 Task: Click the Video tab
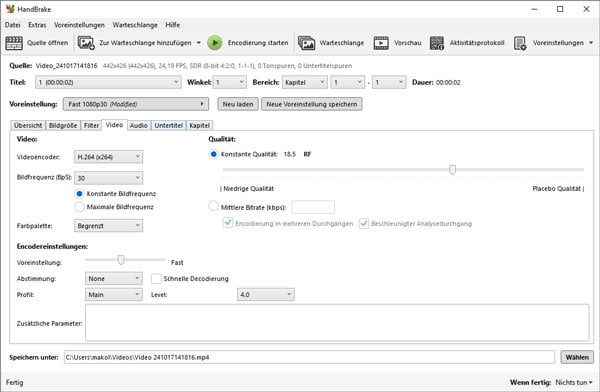[114, 125]
